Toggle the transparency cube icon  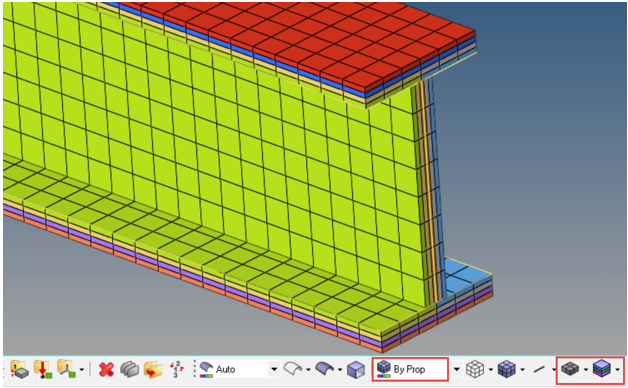point(356,370)
